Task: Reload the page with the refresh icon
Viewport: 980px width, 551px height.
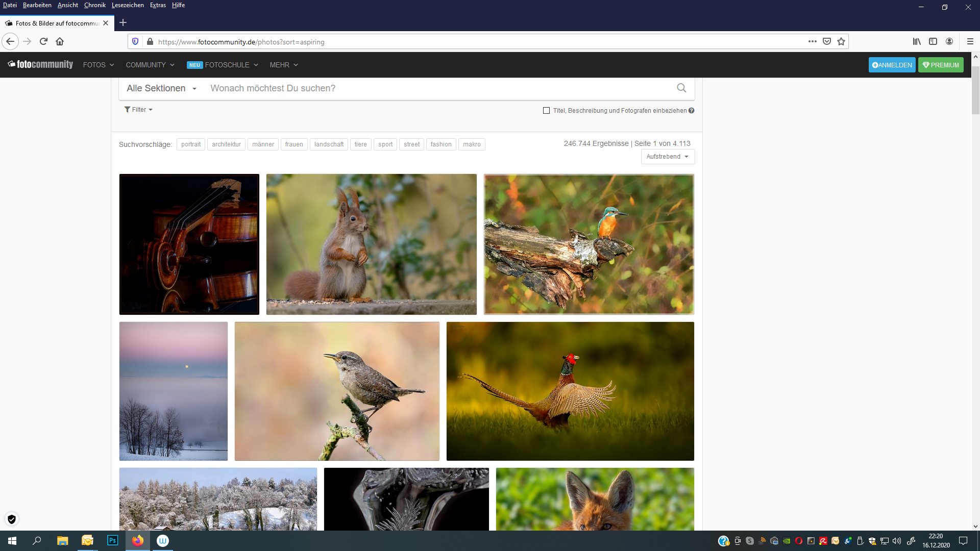Action: coord(43,41)
